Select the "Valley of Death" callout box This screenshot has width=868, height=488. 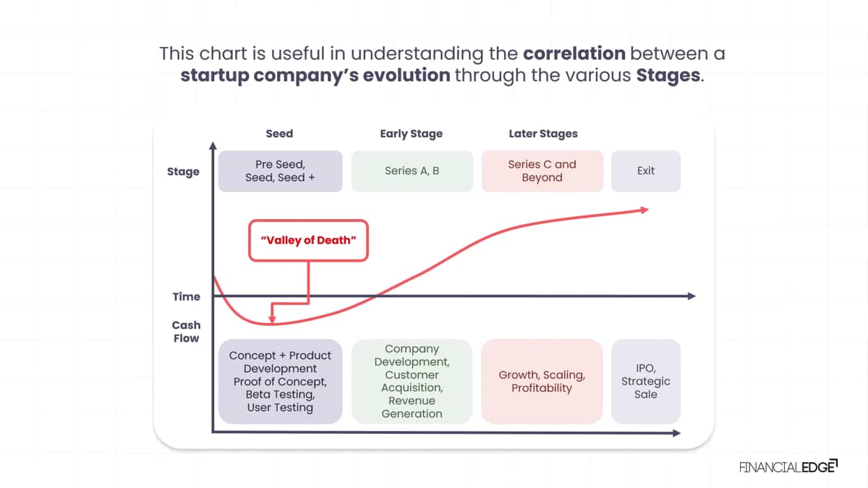coord(309,240)
